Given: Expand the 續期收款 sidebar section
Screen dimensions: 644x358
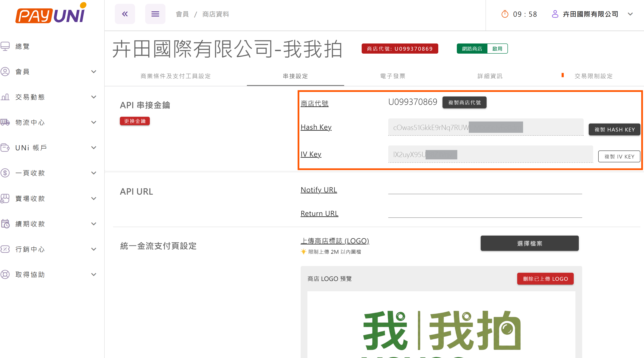Looking at the screenshot, I should click(x=94, y=224).
